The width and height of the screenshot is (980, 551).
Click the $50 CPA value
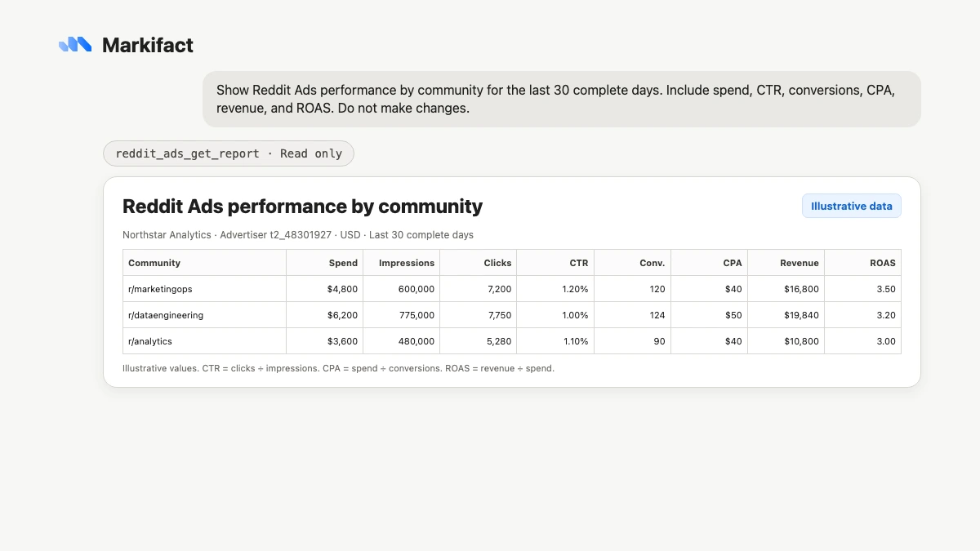tap(733, 315)
